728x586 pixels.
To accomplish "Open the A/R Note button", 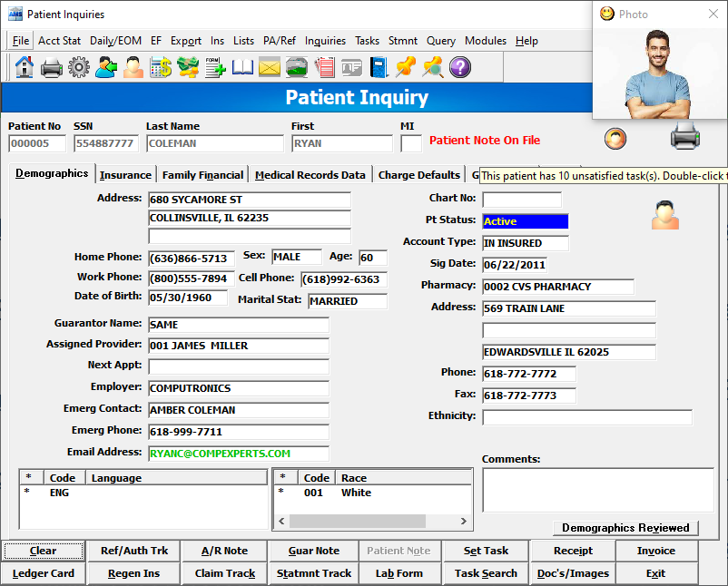I will (225, 551).
